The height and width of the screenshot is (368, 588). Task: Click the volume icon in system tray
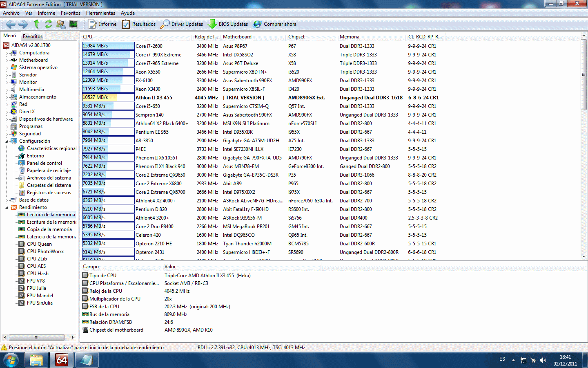(543, 360)
